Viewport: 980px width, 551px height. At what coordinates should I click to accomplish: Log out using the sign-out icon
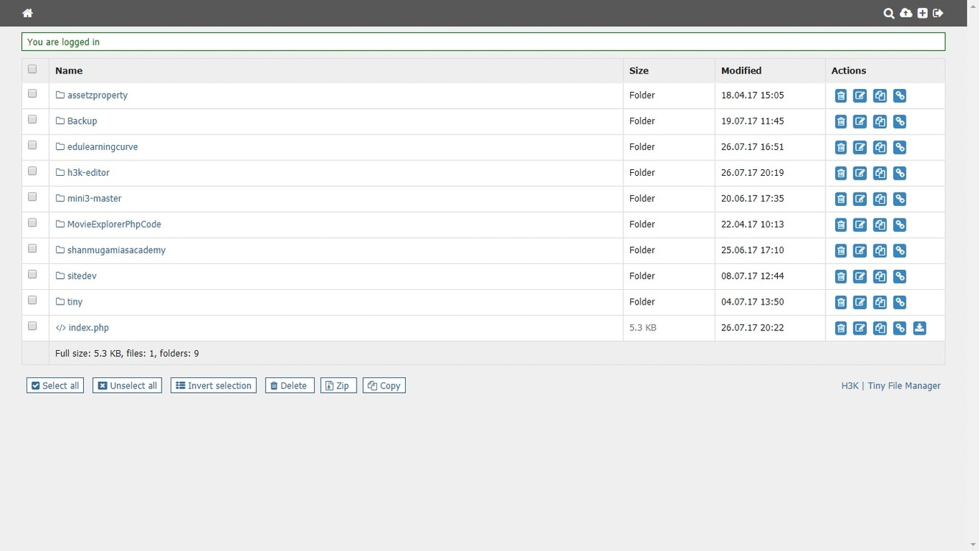(938, 13)
